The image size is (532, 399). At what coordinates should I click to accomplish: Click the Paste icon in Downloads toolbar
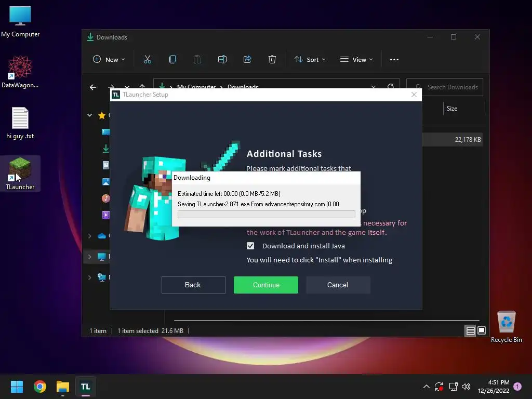(197, 59)
